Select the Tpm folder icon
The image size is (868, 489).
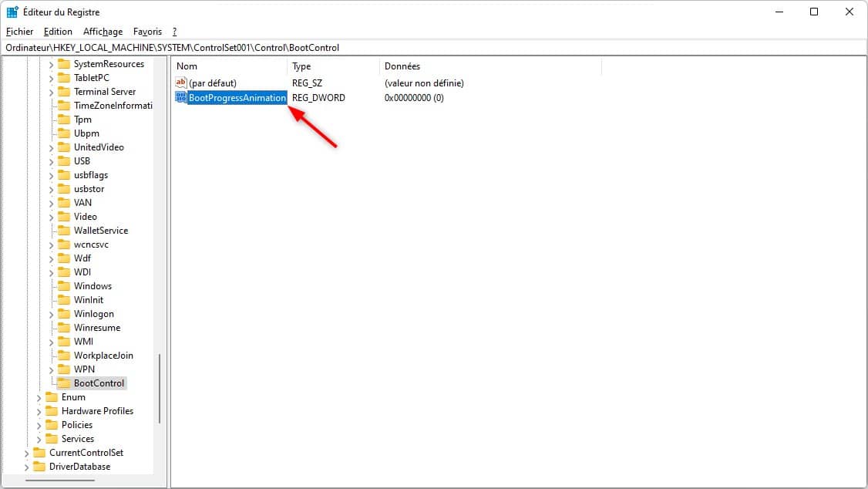pyautogui.click(x=64, y=119)
